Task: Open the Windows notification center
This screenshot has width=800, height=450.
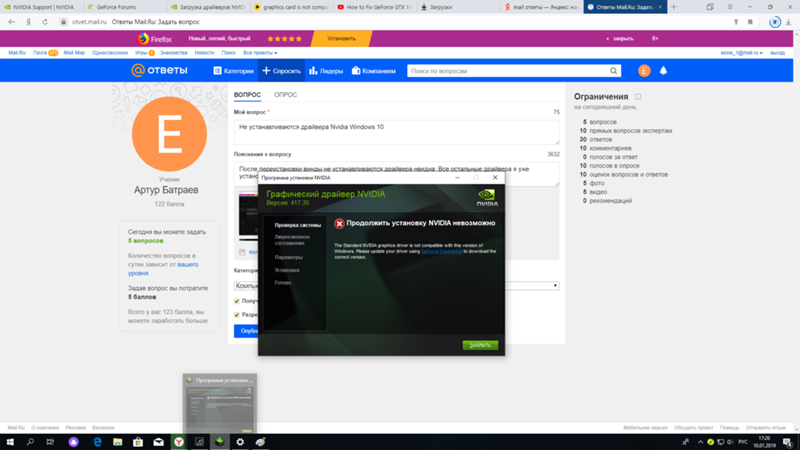Action: (788, 442)
